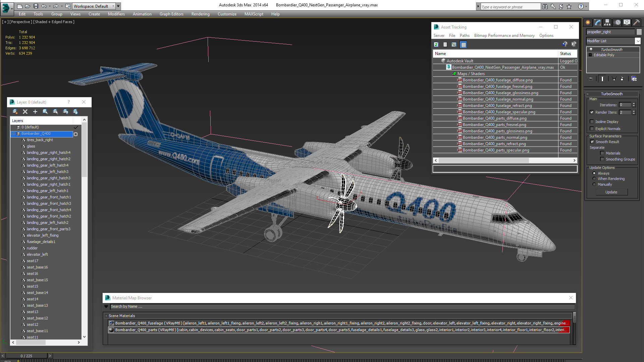This screenshot has height=362, width=644.
Task: Click Configure Modifier Sets icon
Action: click(x=634, y=79)
